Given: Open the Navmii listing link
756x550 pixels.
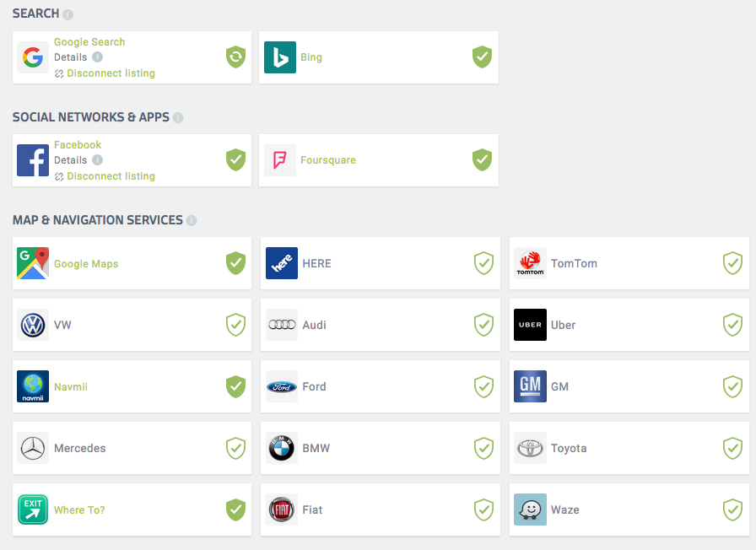Looking at the screenshot, I should 71,386.
